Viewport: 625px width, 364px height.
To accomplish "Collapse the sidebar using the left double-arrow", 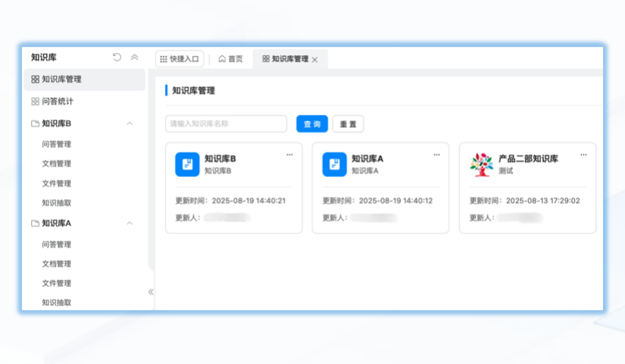I will [x=151, y=291].
